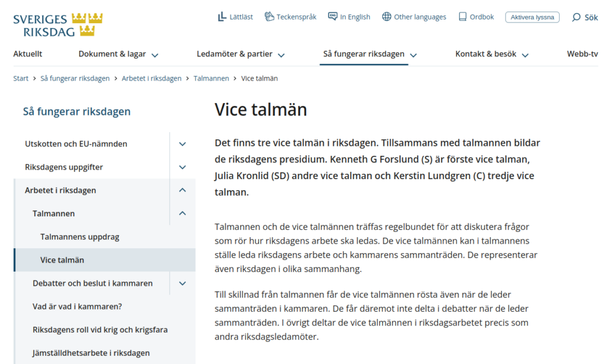Click the Other languages globe icon
The image size is (607, 364).
(386, 17)
